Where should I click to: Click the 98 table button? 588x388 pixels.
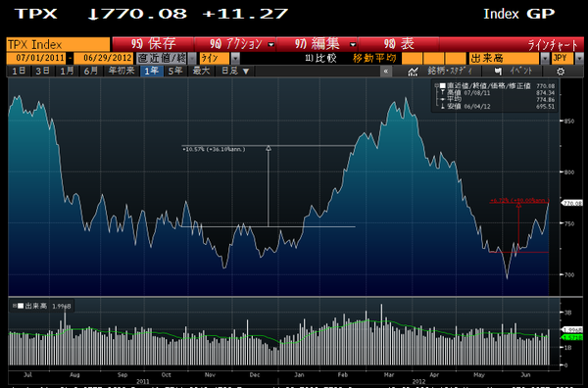398,44
